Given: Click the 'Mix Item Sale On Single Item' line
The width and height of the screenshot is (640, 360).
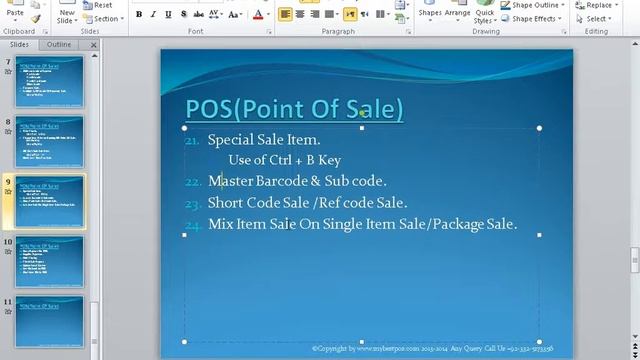Looking at the screenshot, I should pos(362,224).
